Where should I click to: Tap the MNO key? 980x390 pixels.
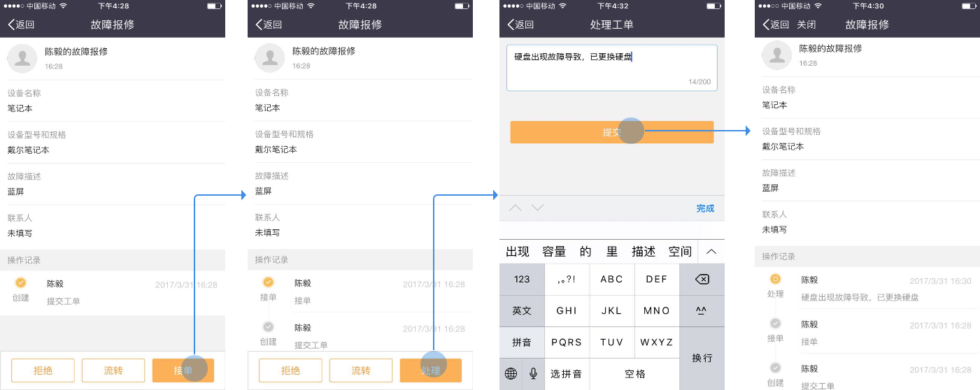tap(657, 311)
